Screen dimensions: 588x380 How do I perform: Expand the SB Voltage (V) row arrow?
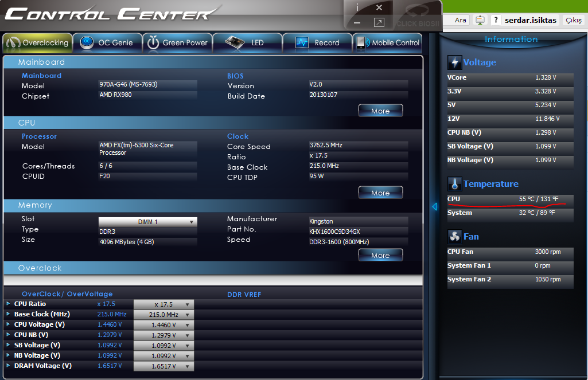[x=8, y=345]
